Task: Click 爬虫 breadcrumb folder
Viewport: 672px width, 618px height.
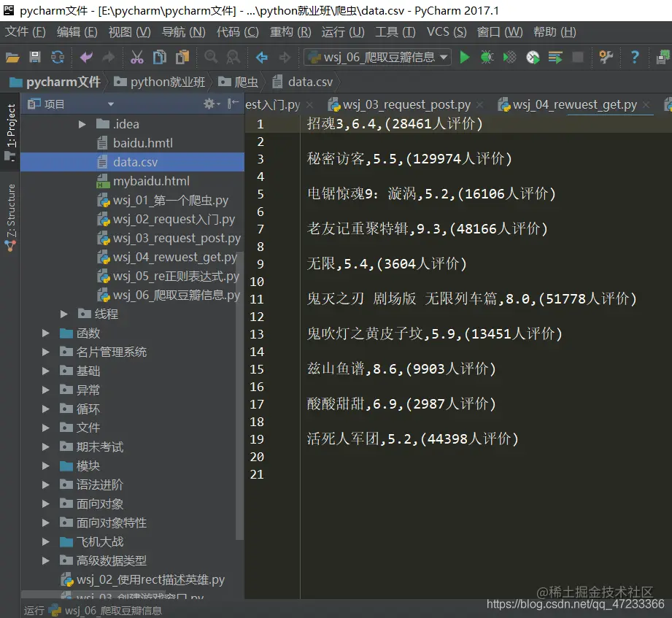Action: 239,82
